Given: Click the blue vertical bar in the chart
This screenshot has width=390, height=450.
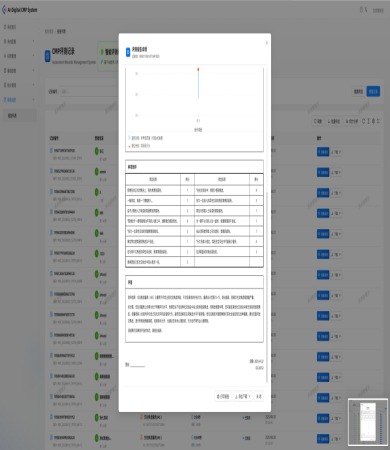Looking at the screenshot, I should [x=198, y=84].
